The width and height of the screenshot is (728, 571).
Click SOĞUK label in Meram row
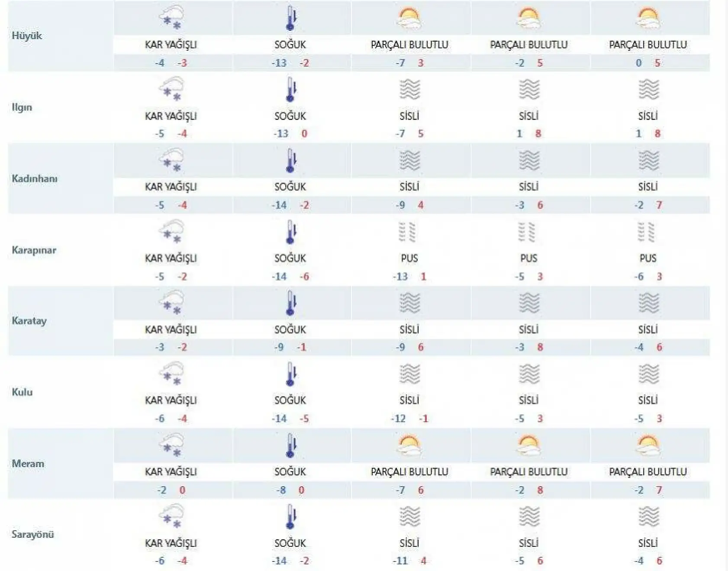click(290, 472)
